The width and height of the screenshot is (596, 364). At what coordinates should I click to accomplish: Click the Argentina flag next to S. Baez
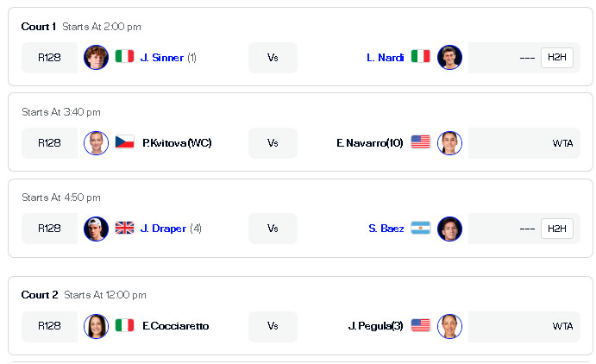pos(420,228)
